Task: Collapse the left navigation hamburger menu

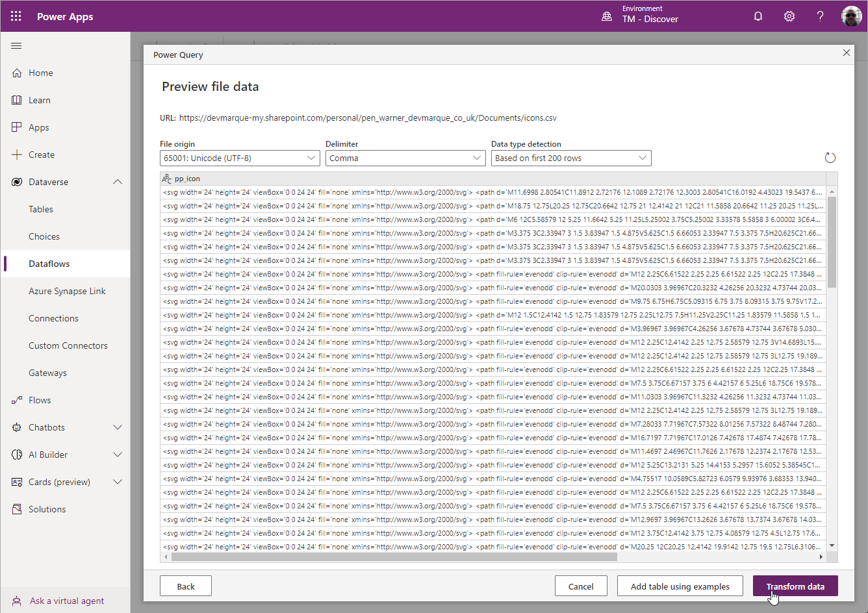Action: pos(16,45)
